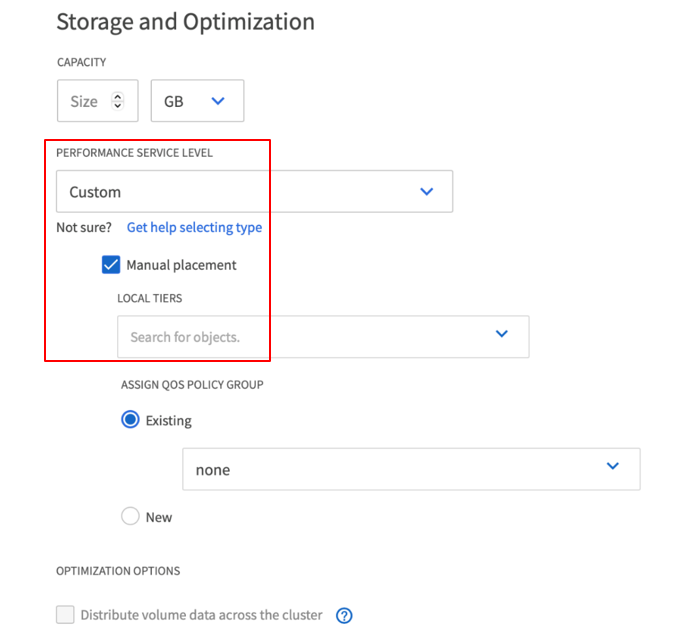Select the Existing QoS policy radio button
Image resolution: width=681 pixels, height=636 pixels.
click(130, 420)
